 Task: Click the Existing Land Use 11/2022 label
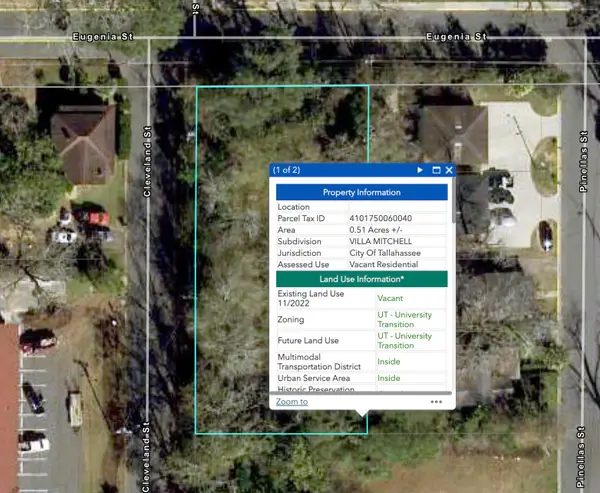pos(311,298)
